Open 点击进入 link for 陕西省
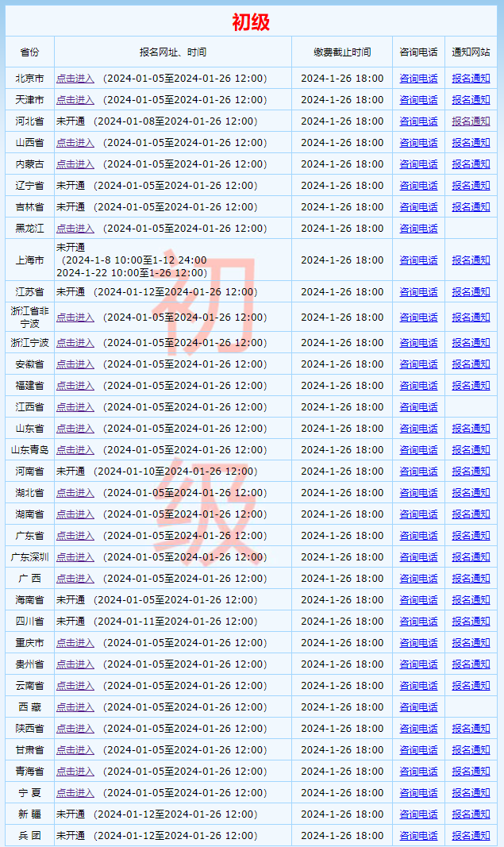504x847 pixels. 75,729
